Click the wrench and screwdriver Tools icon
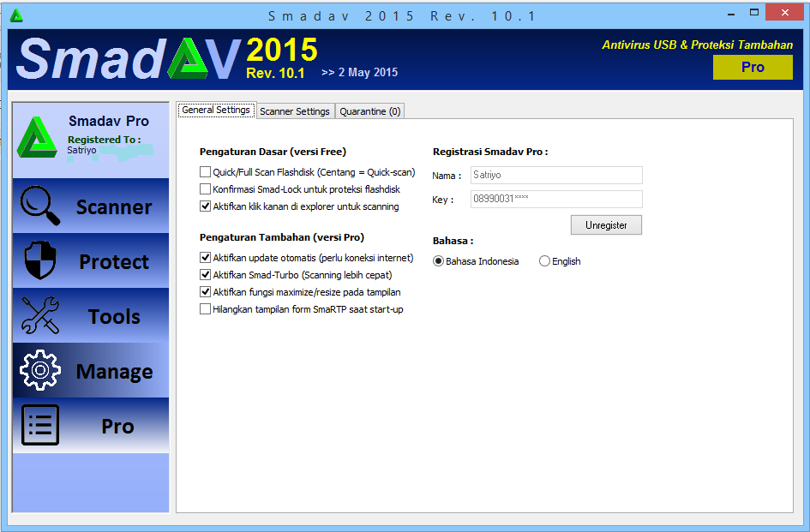810x532 pixels. (x=39, y=315)
